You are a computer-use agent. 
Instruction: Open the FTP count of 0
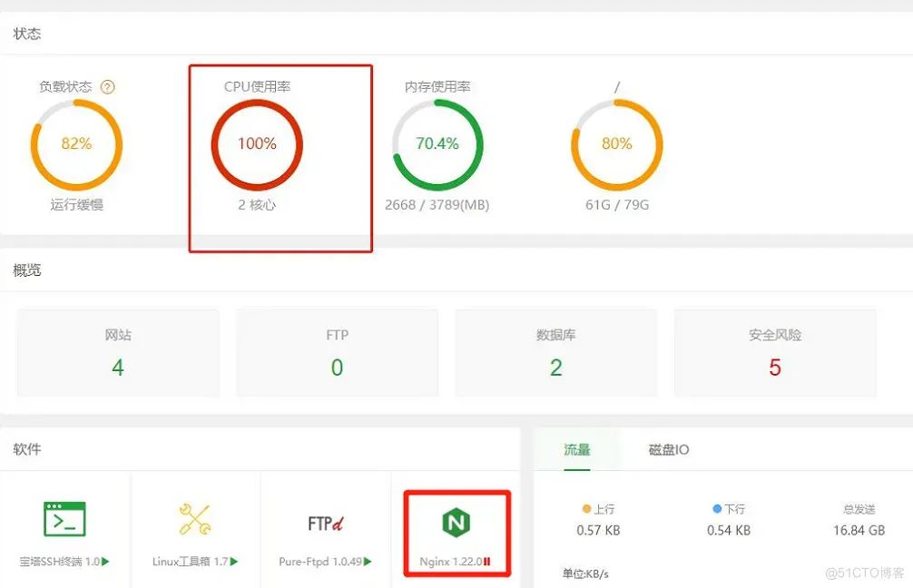[x=337, y=367]
